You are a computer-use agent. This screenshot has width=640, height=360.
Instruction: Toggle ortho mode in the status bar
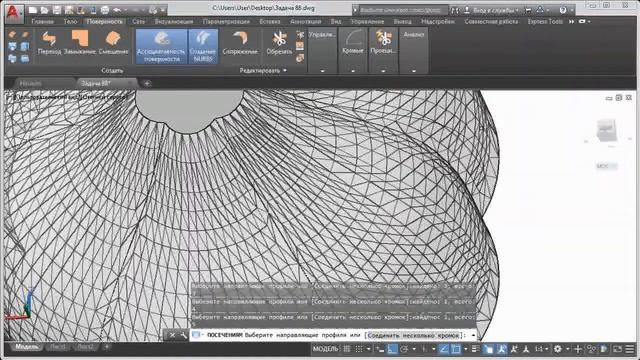click(392, 349)
